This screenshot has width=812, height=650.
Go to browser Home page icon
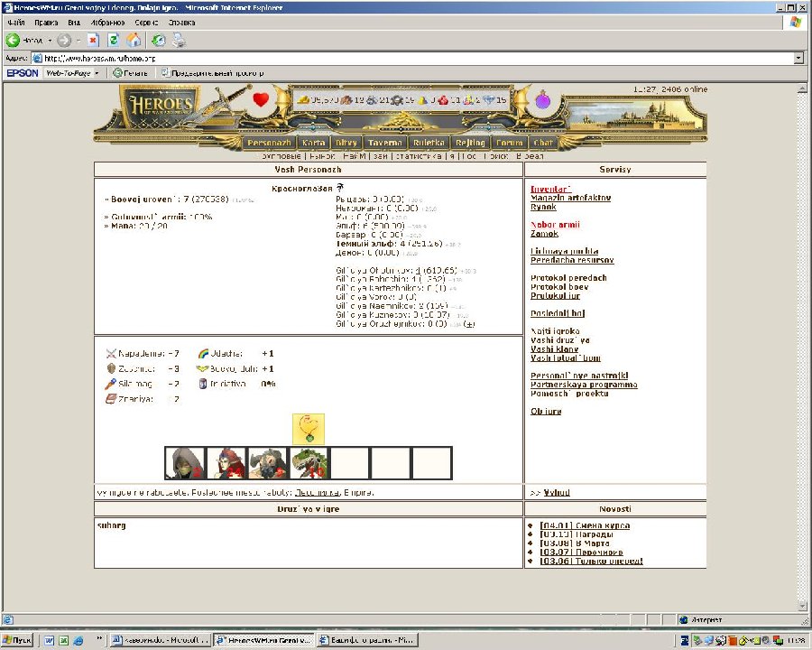coord(134,41)
